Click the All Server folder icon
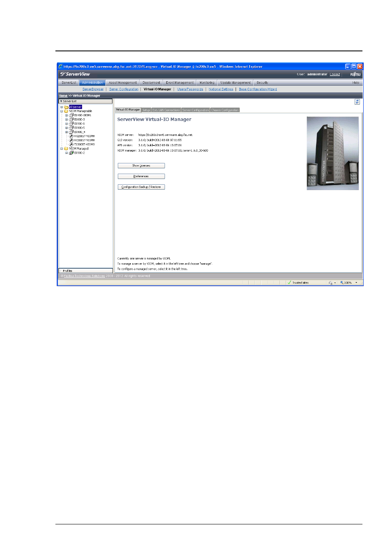 coord(66,107)
